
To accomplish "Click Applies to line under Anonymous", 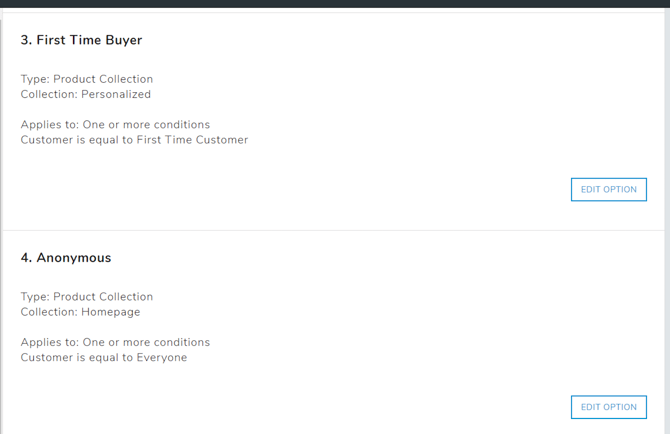I will (x=115, y=342).
